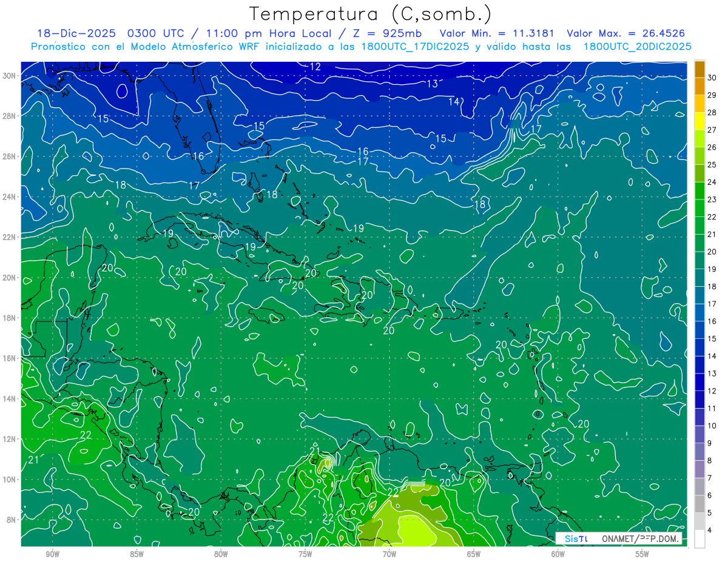Click legend scale value 4
Screen dimensions: 728x562
click(709, 530)
